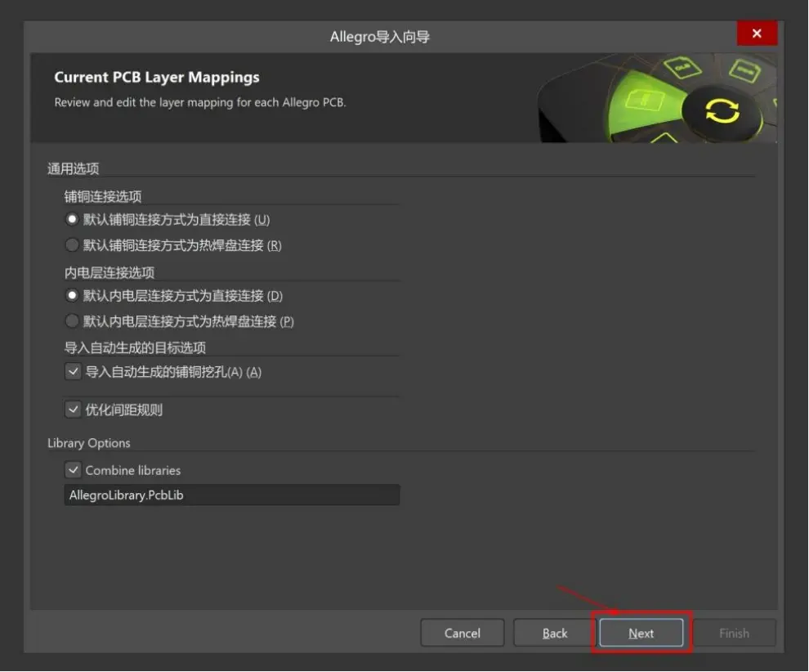The height and width of the screenshot is (672, 809).
Task: Click the disabled Finish button
Action: coord(734,634)
